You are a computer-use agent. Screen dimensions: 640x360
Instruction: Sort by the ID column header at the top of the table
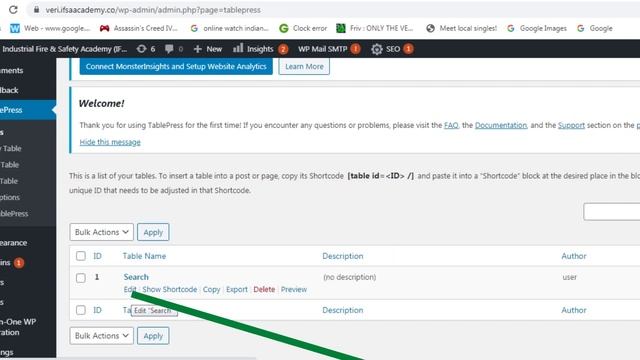coord(97,256)
